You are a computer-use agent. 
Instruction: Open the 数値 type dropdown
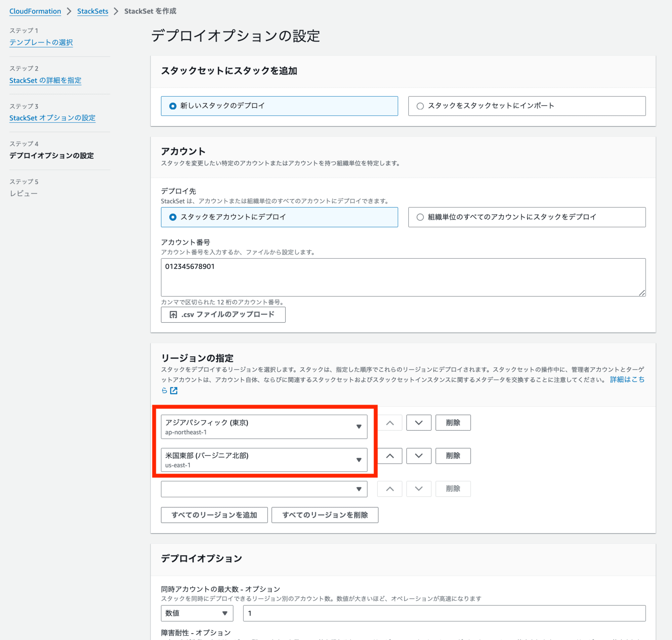coord(197,613)
